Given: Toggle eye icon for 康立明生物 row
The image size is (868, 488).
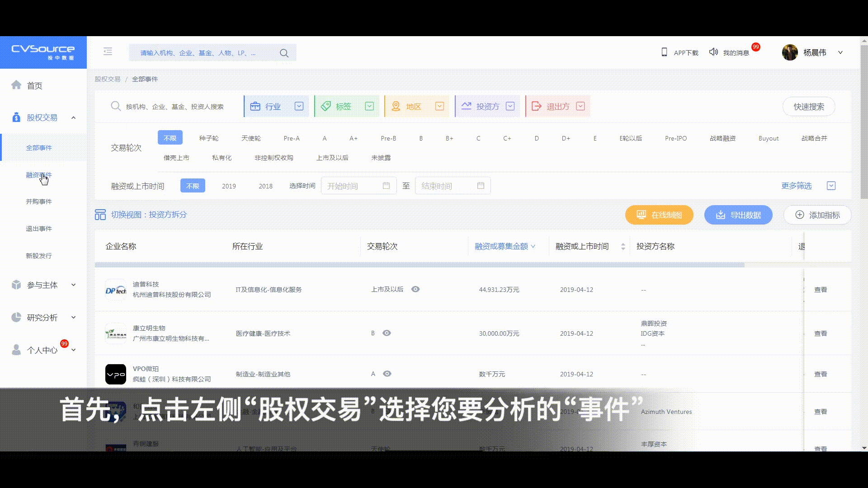Looking at the screenshot, I should (387, 333).
